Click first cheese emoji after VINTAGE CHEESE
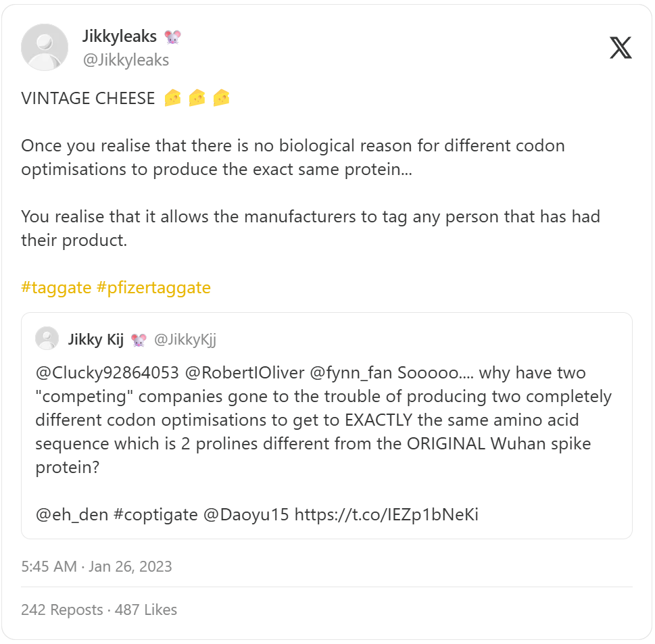Image resolution: width=655 pixels, height=644 pixels. [x=172, y=99]
